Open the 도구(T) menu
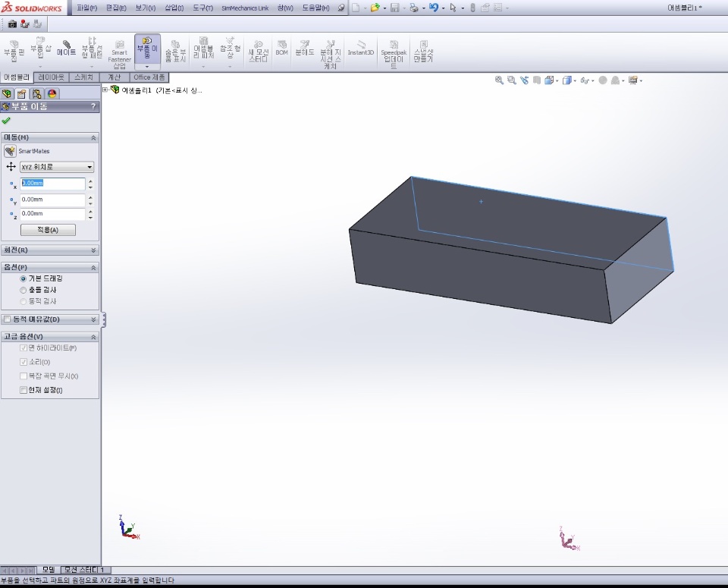This screenshot has width=728, height=588. click(202, 8)
